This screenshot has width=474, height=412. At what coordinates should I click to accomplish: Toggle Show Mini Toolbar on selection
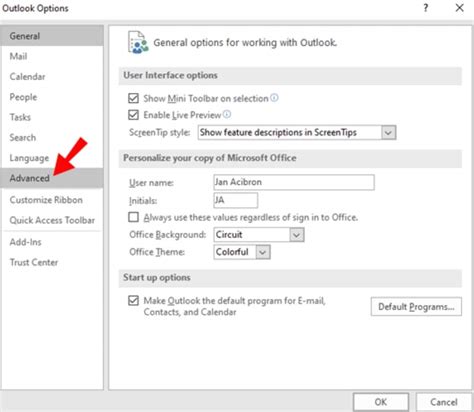pyautogui.click(x=134, y=98)
